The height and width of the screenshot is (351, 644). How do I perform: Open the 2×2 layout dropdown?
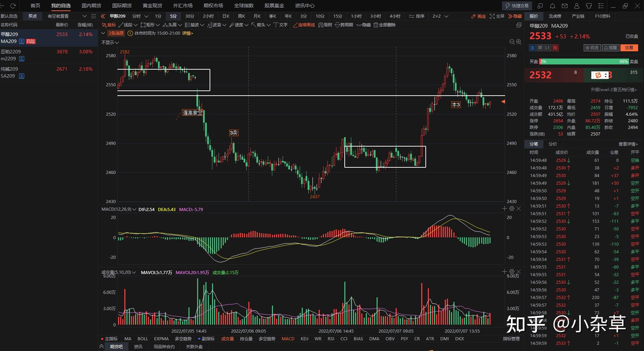440,16
